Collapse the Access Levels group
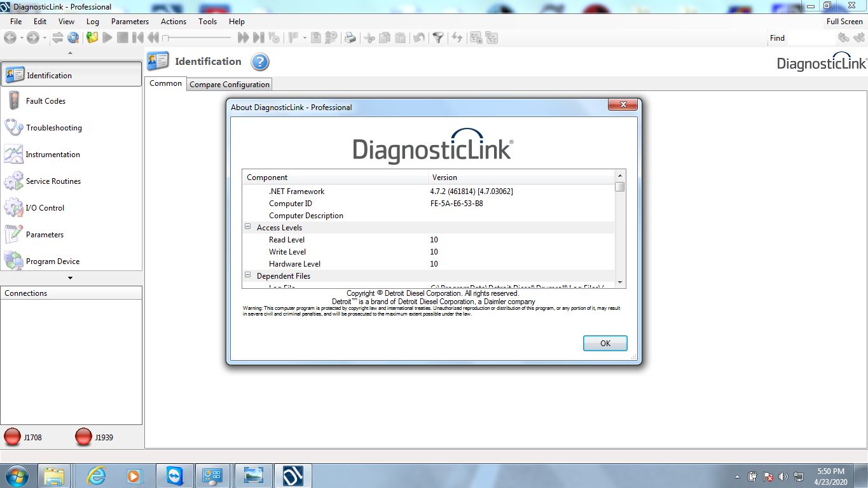Screen dimensions: 868x488 (x=248, y=227)
